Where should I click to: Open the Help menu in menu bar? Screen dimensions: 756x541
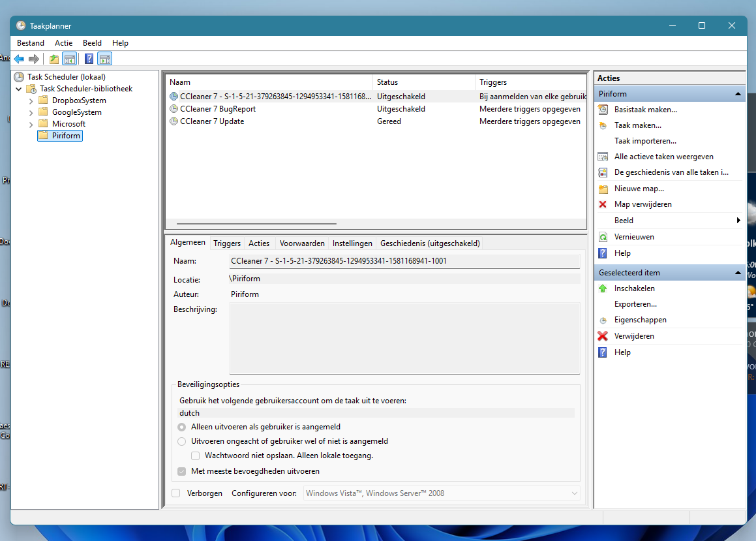point(120,43)
